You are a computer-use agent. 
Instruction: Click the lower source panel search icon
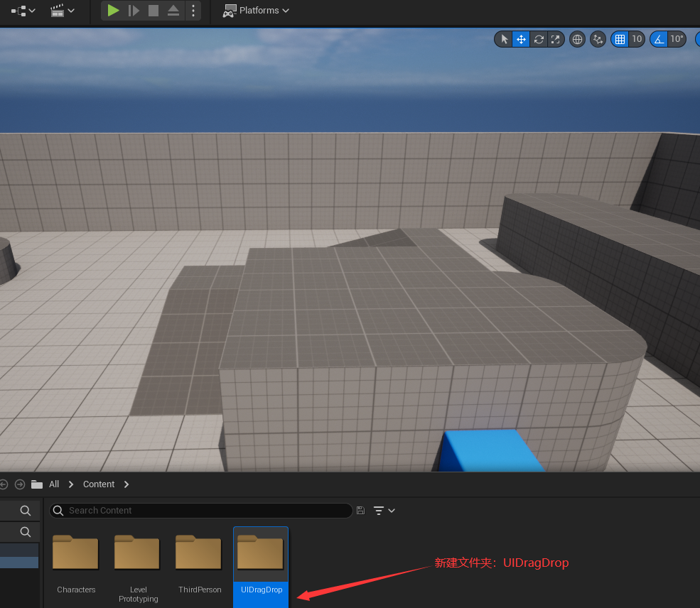coord(26,532)
